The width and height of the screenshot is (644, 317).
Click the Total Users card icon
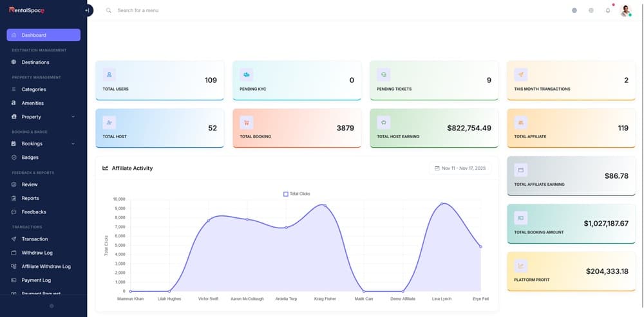[x=109, y=75]
